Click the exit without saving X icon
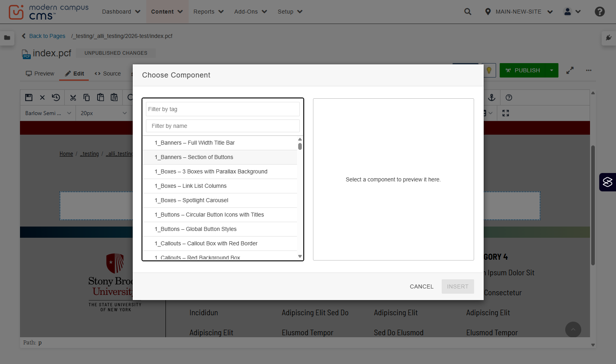Image resolution: width=616 pixels, height=364 pixels. click(x=42, y=97)
